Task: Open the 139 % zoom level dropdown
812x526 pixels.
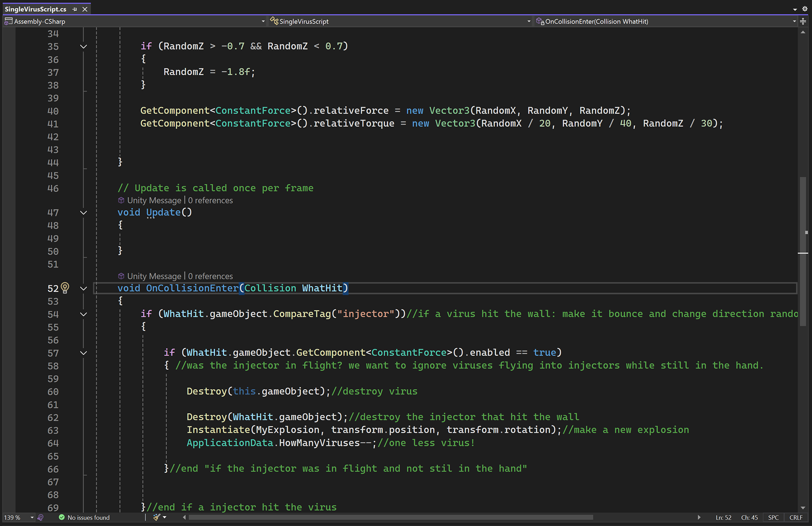Action: tap(32, 518)
